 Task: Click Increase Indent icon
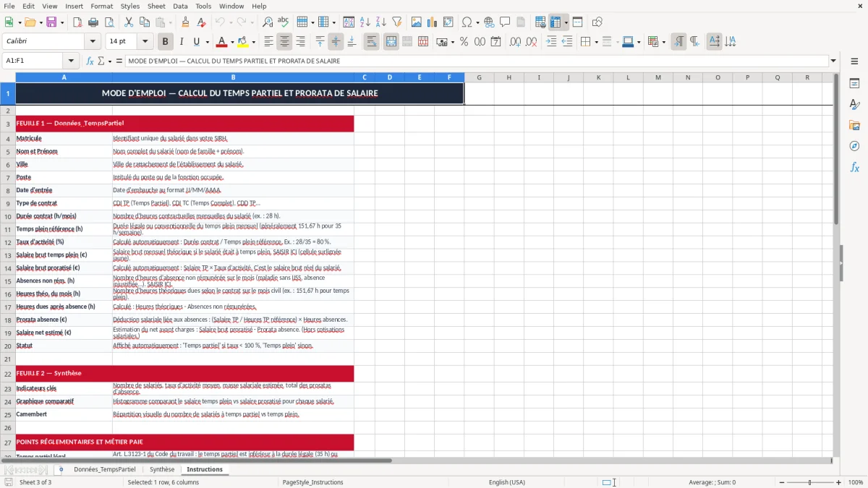(x=552, y=41)
